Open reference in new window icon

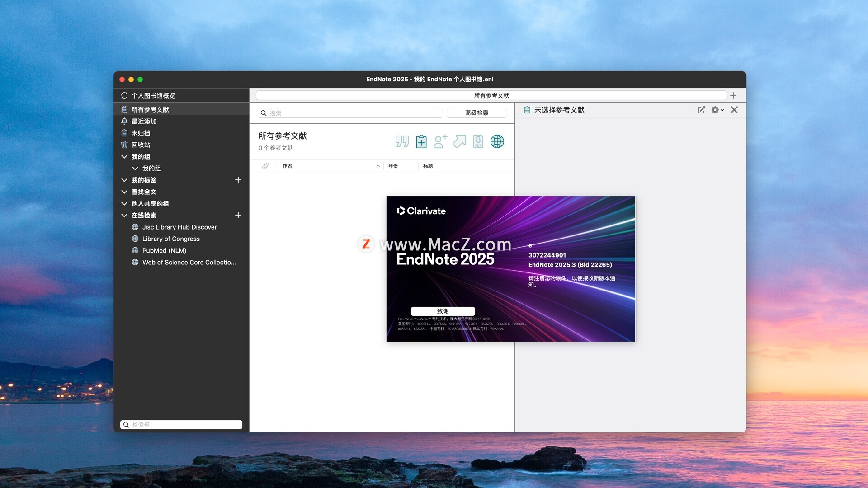click(x=701, y=110)
